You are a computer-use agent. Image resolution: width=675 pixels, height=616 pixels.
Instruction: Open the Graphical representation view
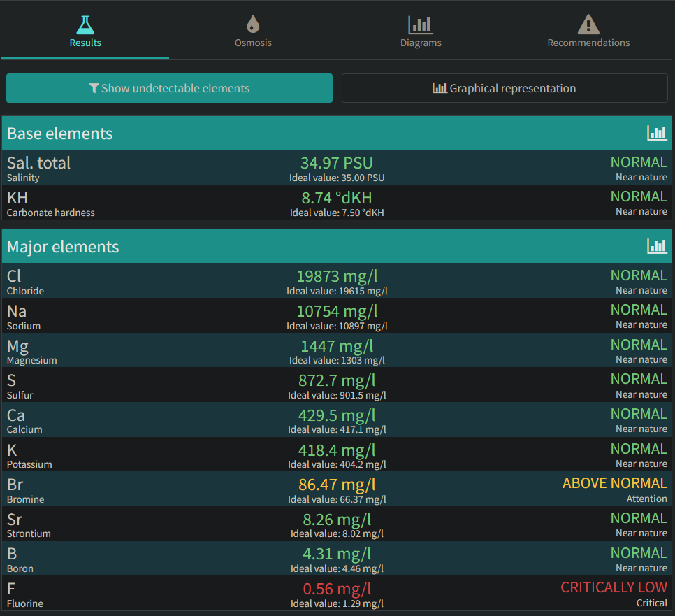pyautogui.click(x=505, y=88)
